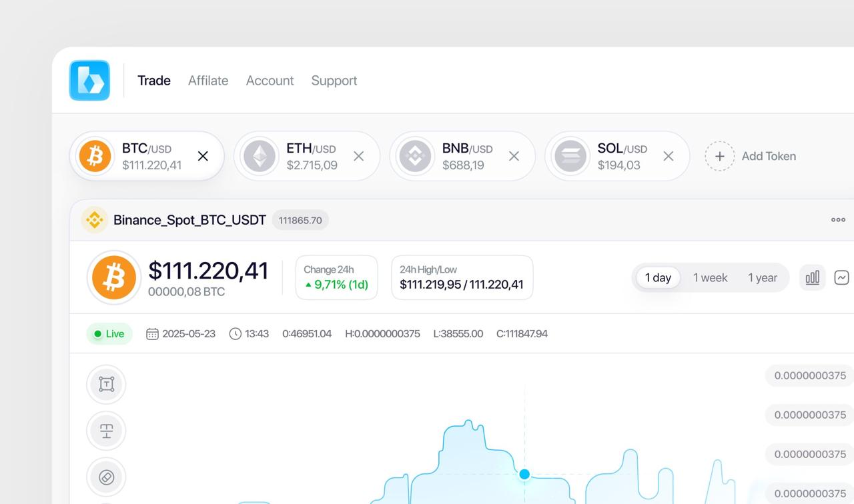The height and width of the screenshot is (504, 854).
Task: Click the Binance logo beside Binance_Spot_BTC_USDT
Action: (94, 220)
